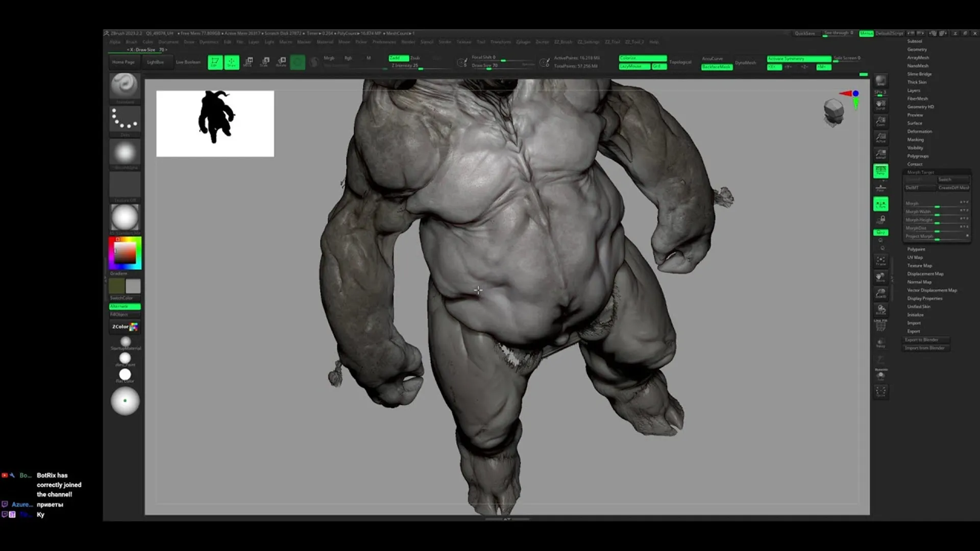Click the Scroll navigation icon
This screenshot has width=980, height=551.
pyautogui.click(x=880, y=105)
